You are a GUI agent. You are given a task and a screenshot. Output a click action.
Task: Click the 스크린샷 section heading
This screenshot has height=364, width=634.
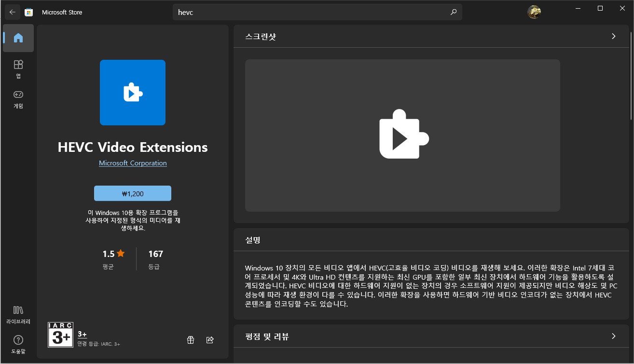click(x=261, y=36)
